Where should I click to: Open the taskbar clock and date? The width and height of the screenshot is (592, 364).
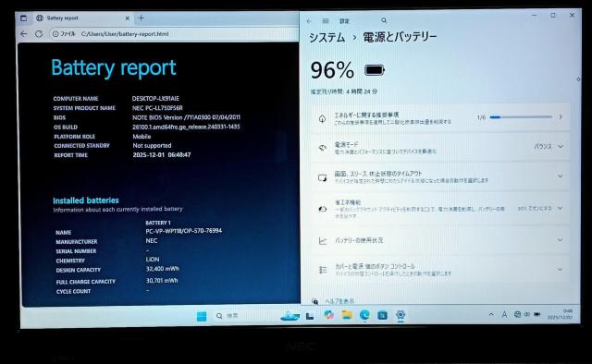tap(561, 314)
